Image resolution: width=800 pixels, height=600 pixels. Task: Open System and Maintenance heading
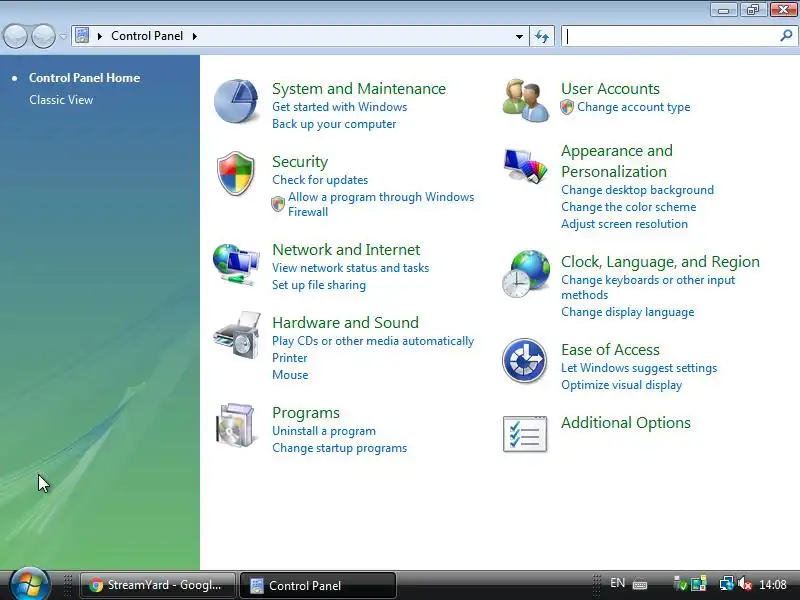[359, 89]
